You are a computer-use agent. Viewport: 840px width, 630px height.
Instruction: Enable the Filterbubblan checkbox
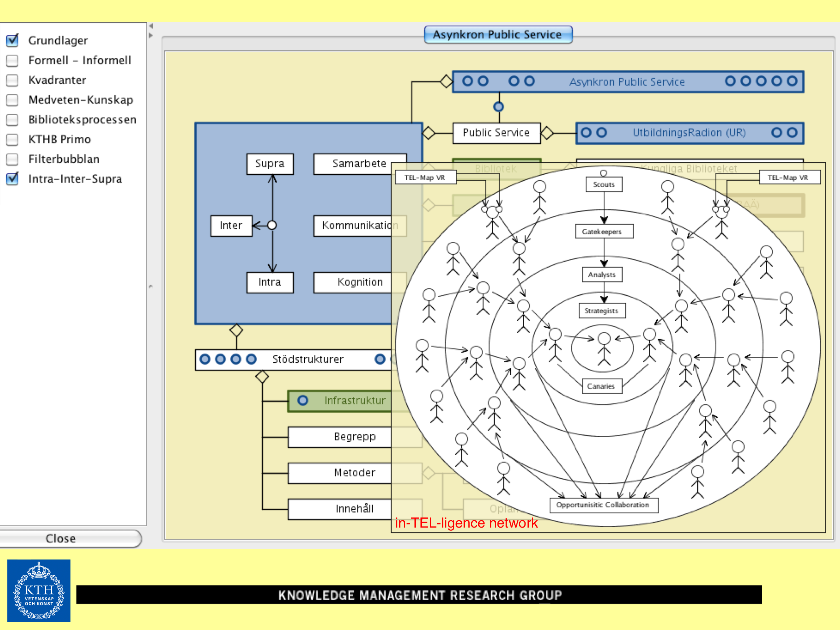click(13, 159)
